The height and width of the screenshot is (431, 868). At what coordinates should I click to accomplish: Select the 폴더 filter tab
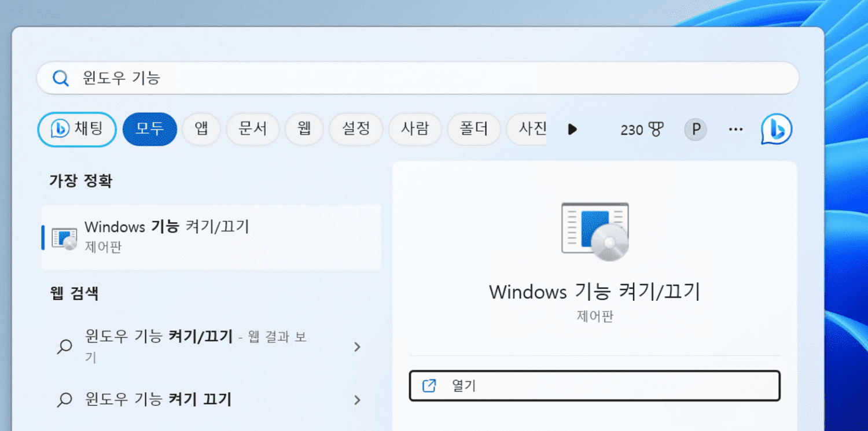tap(474, 128)
